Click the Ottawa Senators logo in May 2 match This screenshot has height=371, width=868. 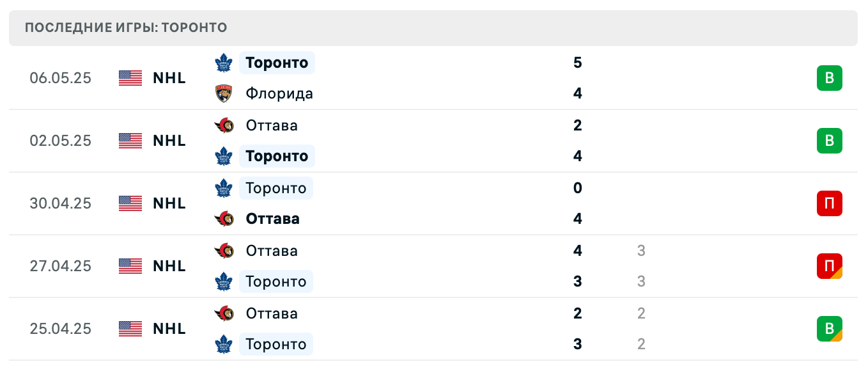[x=223, y=125]
